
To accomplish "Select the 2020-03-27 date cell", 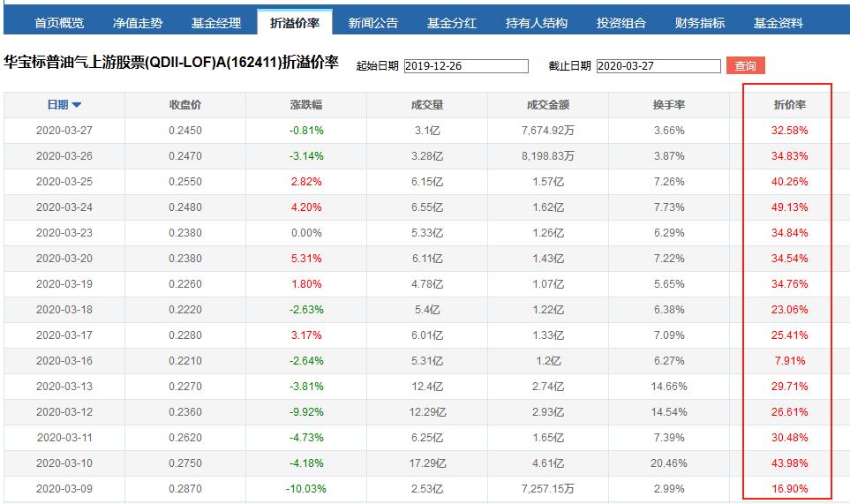I will (64, 131).
